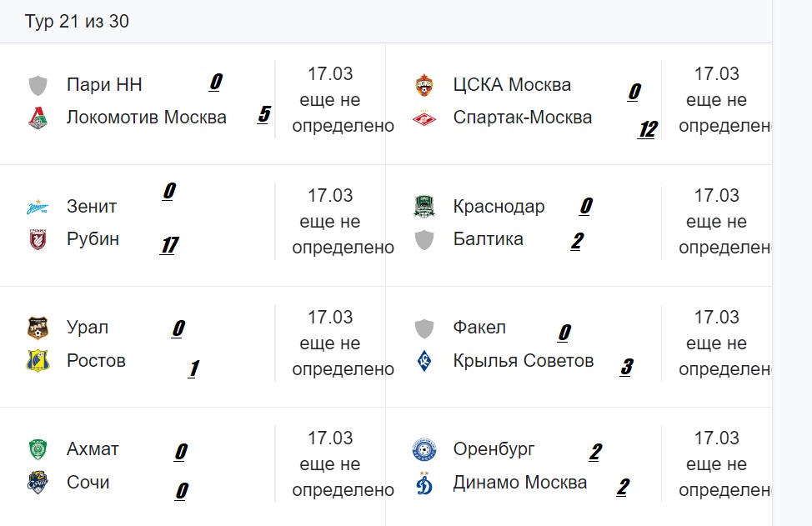812x526 pixels.
Task: Click the Krasnodar green crest
Action: 424,207
